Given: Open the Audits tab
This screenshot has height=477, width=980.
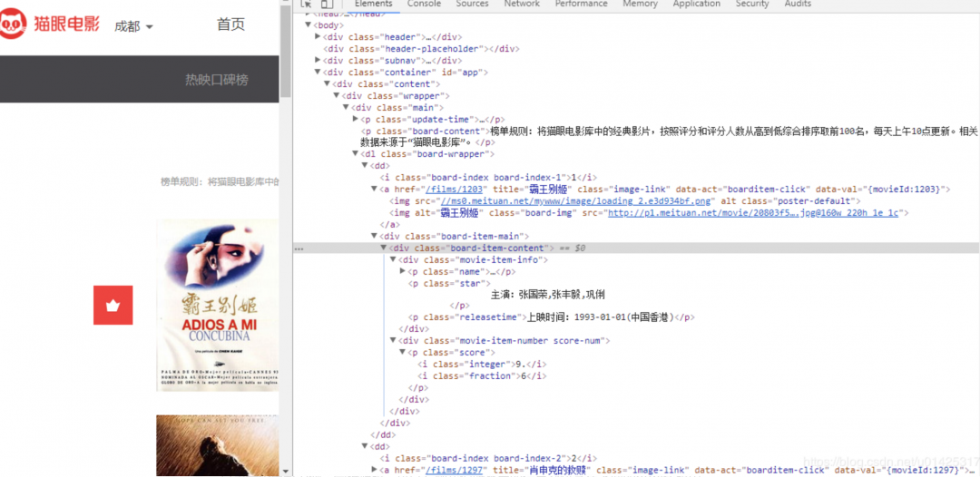Looking at the screenshot, I should (797, 4).
